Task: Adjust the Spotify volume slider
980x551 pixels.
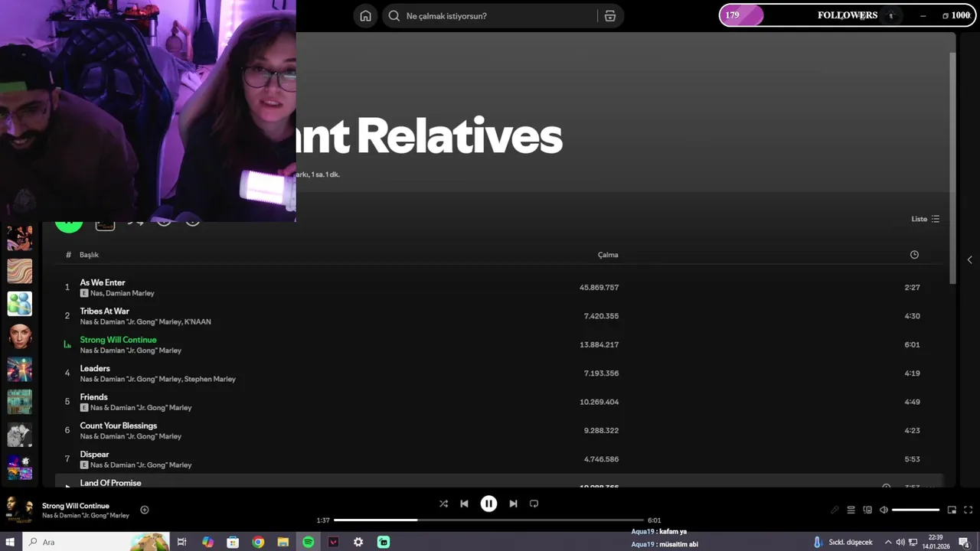Action: click(916, 510)
